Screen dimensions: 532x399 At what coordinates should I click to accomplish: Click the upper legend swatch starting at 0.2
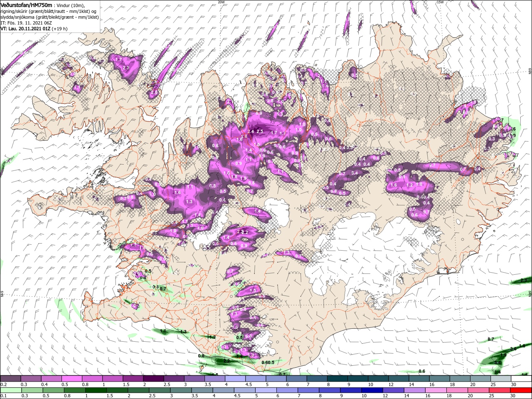pos(10,379)
